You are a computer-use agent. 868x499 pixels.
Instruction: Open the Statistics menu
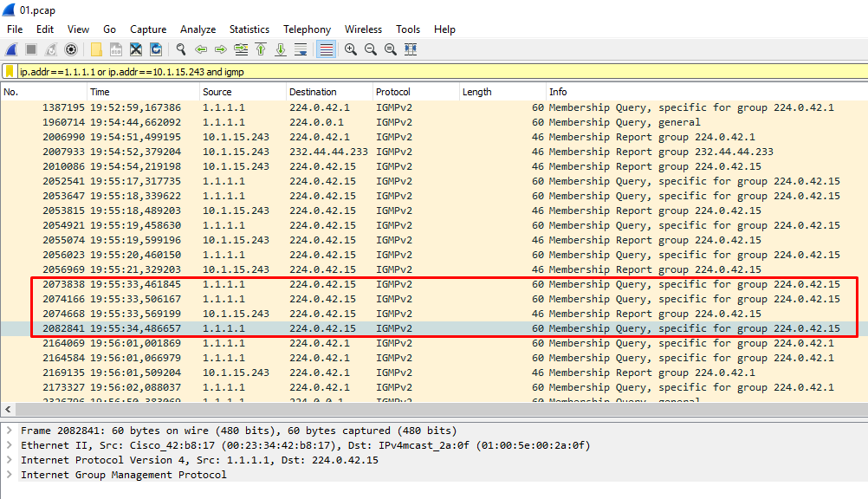(249, 29)
